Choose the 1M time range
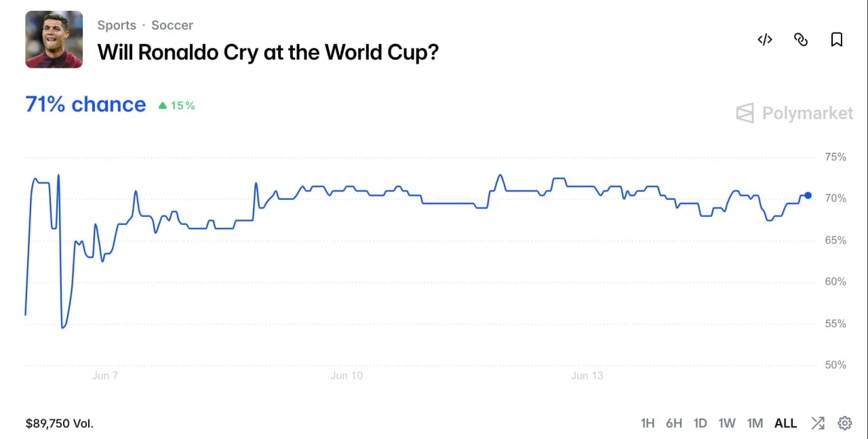Image resolution: width=868 pixels, height=439 pixels. 755,423
